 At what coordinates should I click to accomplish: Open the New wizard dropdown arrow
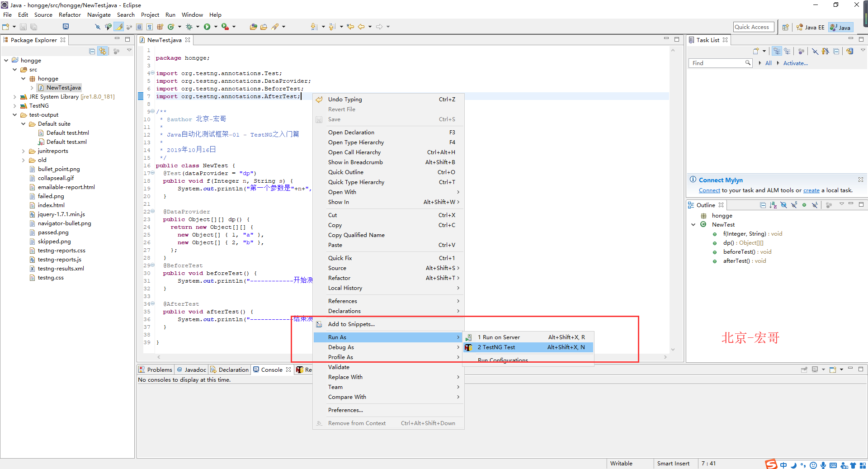pyautogui.click(x=14, y=27)
